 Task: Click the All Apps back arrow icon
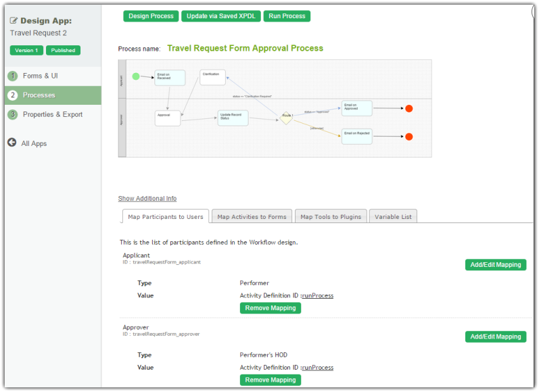(11, 143)
